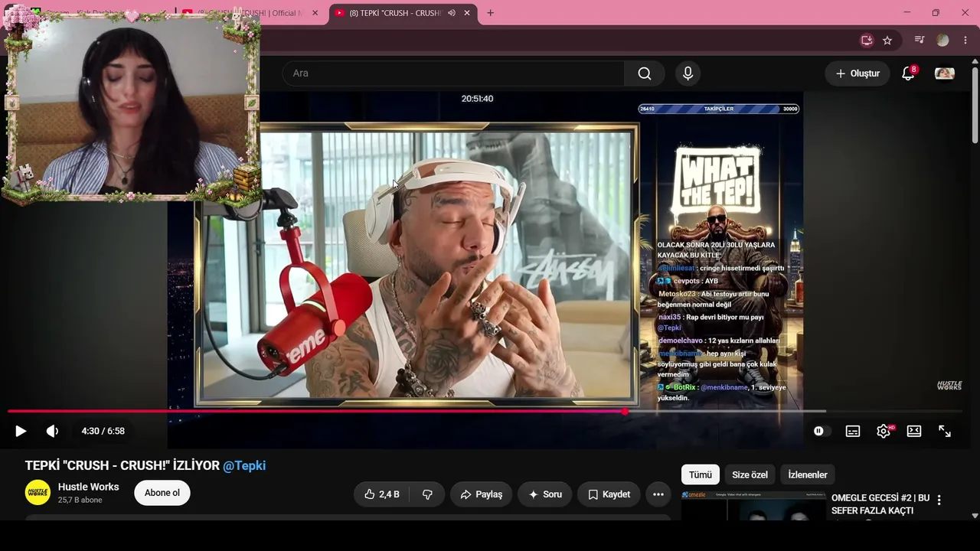
Task: Open the @Tepki channel link in title
Action: [244, 465]
